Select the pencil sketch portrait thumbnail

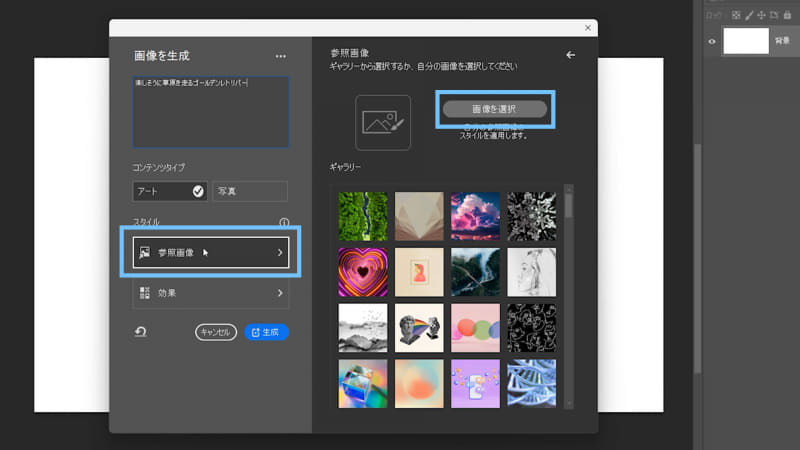point(532,272)
